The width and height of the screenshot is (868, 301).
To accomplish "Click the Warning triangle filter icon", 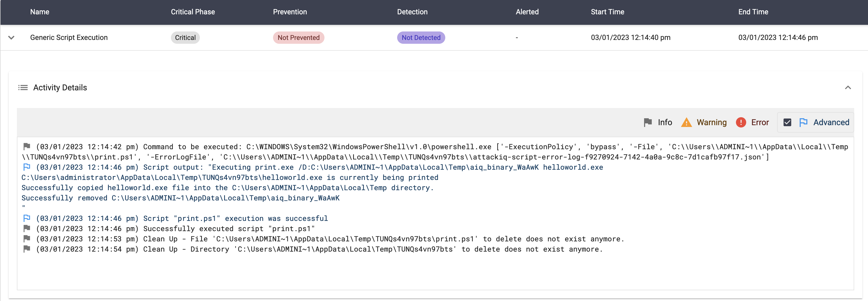I will 686,122.
